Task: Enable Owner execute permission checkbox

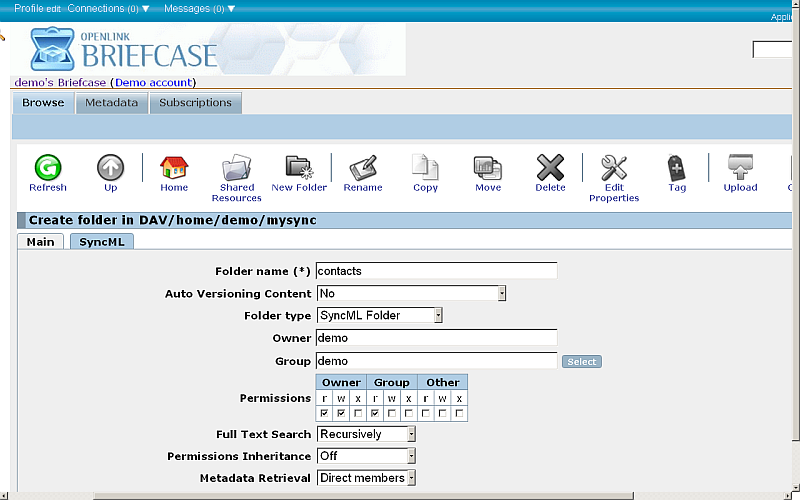Action: tap(358, 413)
